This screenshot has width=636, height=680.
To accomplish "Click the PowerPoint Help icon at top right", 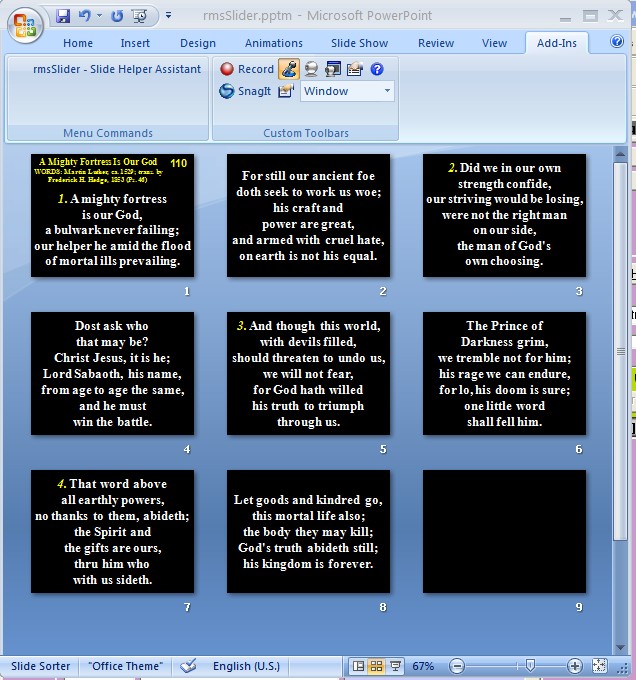I will pyautogui.click(x=616, y=42).
